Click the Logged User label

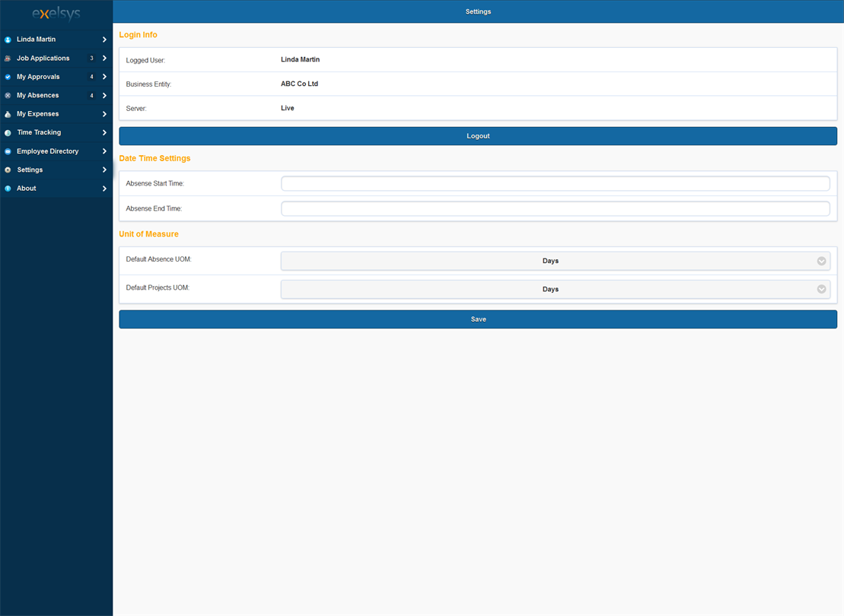[x=145, y=60]
